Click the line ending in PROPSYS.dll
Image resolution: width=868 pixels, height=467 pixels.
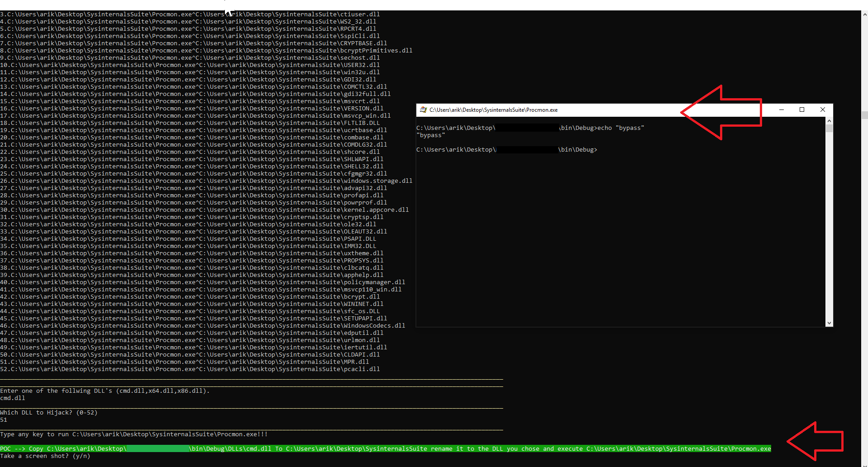pyautogui.click(x=192, y=261)
